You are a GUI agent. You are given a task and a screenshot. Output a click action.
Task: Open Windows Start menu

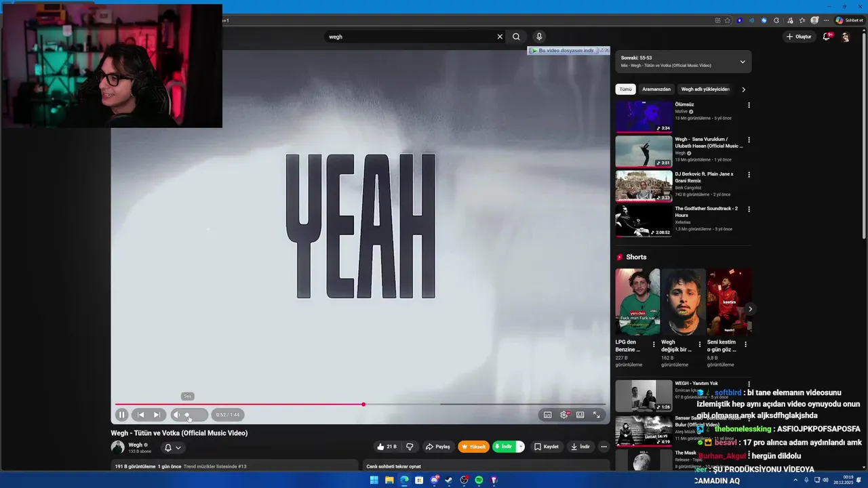tap(374, 480)
